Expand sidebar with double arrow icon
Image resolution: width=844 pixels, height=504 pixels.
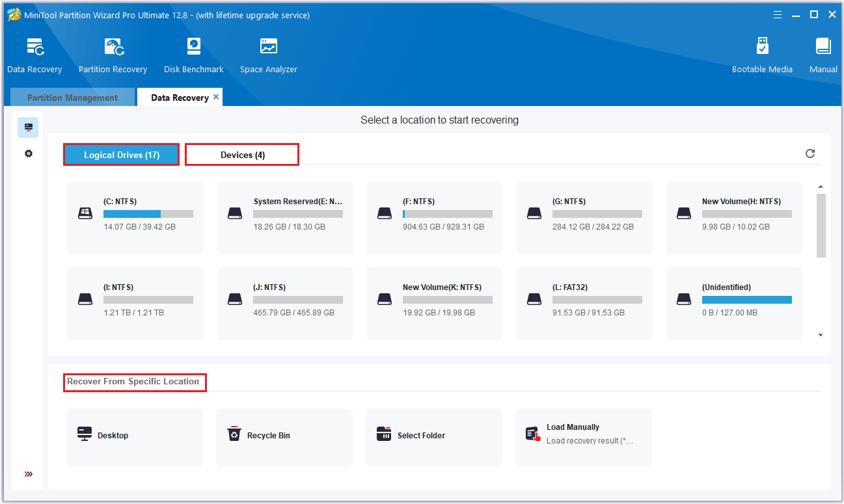pyautogui.click(x=28, y=474)
